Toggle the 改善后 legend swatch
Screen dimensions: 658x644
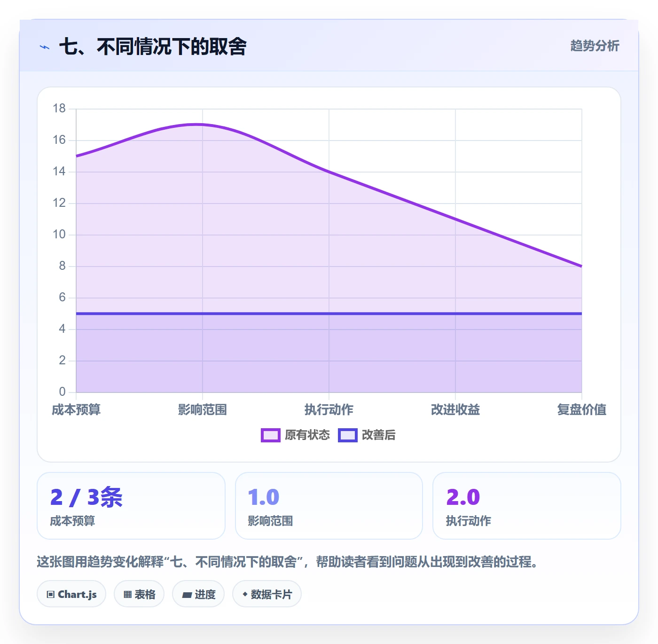tap(348, 435)
